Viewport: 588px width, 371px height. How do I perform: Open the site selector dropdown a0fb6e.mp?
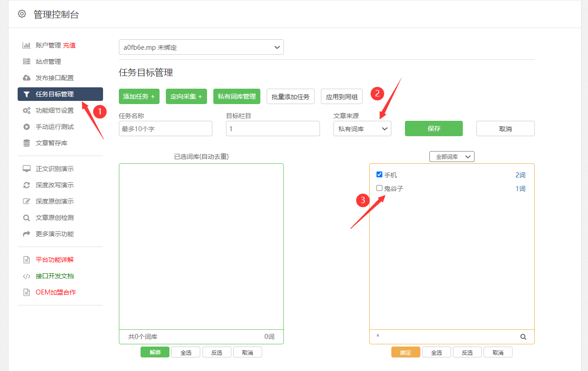click(x=201, y=47)
